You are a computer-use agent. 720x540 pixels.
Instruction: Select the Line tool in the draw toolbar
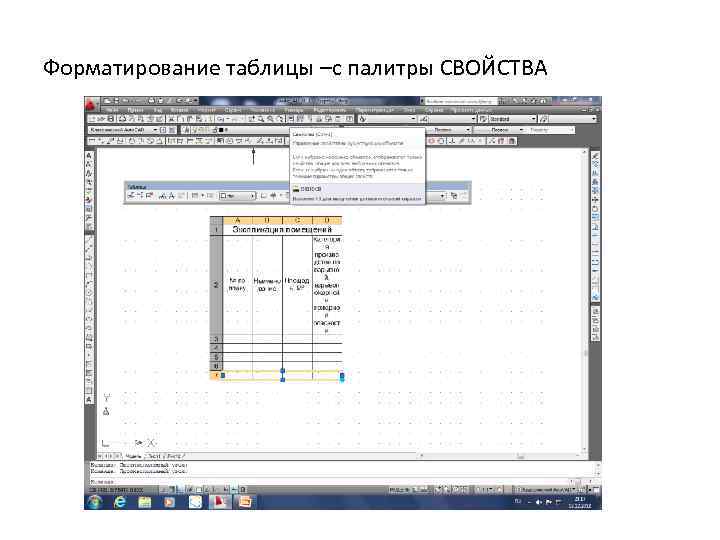[x=89, y=240]
